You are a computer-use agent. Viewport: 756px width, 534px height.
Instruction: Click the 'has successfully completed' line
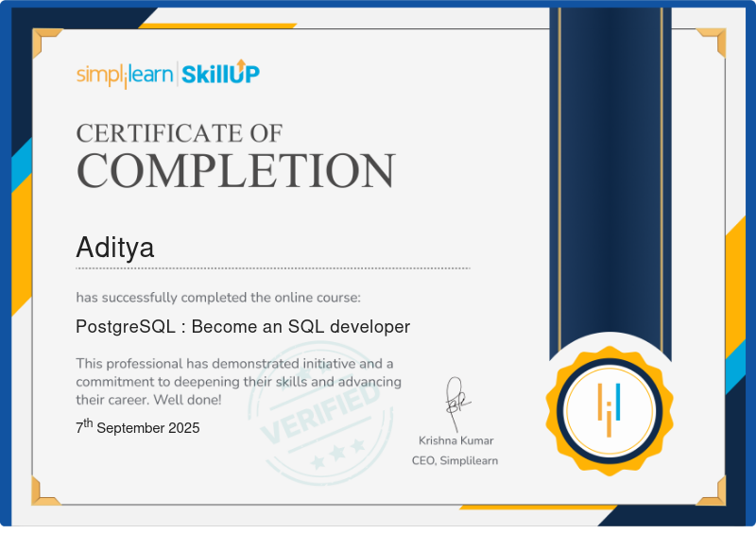[x=217, y=298]
